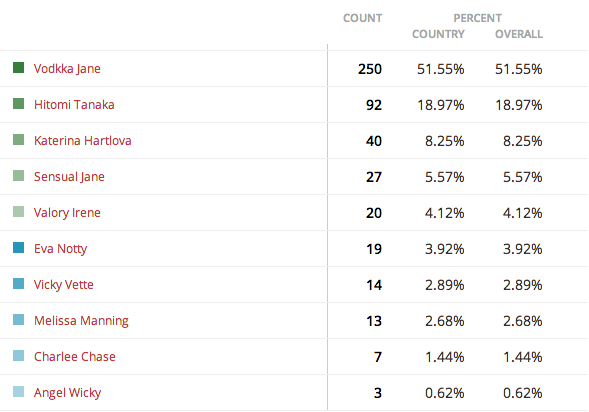Open the Sensual Jane link

(x=69, y=177)
